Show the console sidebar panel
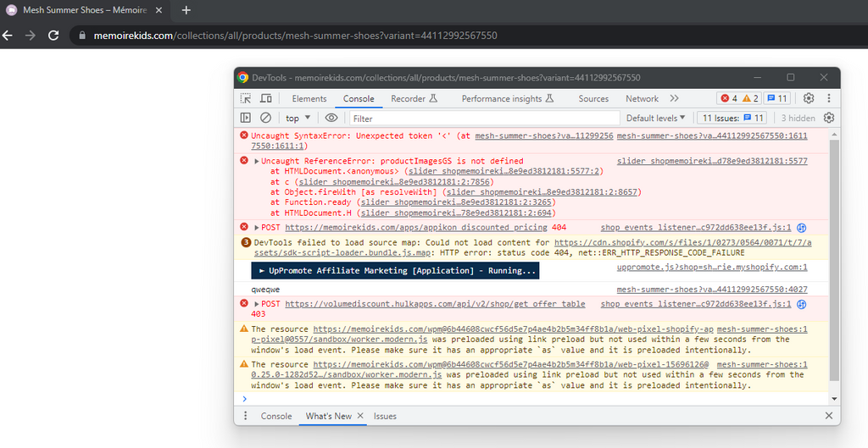The height and width of the screenshot is (448, 868). (x=246, y=119)
